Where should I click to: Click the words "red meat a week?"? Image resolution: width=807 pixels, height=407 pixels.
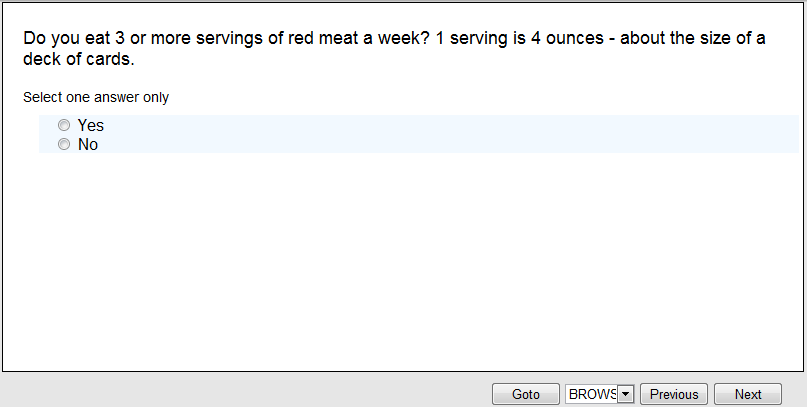365,39
